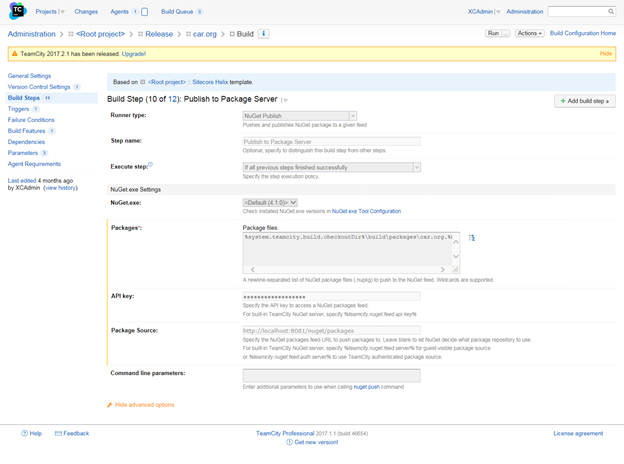Open the License agreement link
The image size is (624, 464).
578,433
